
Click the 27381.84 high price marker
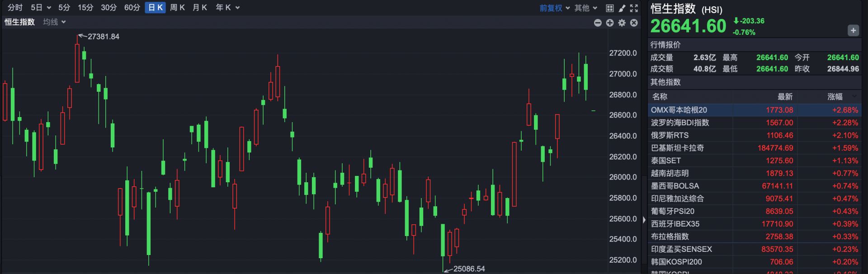pyautogui.click(x=103, y=37)
